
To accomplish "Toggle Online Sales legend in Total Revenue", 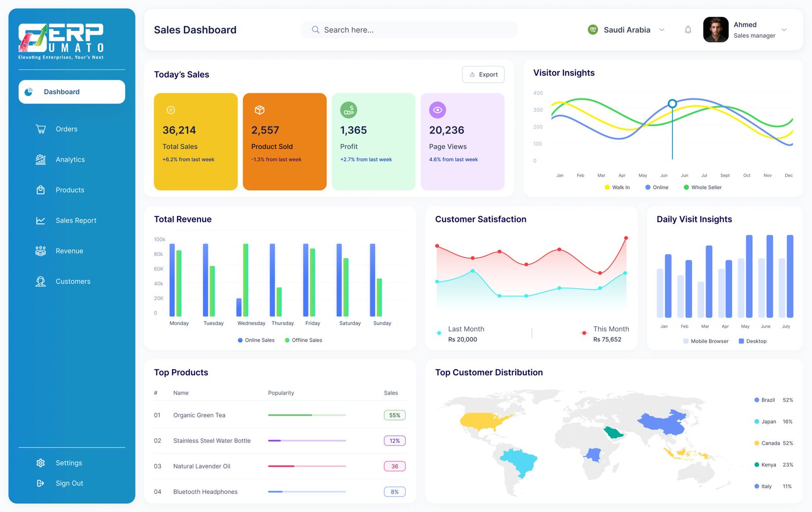I will click(x=256, y=340).
